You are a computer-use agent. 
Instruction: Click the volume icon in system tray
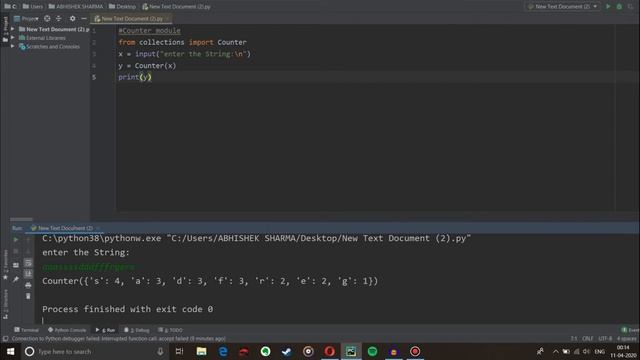tap(586, 351)
